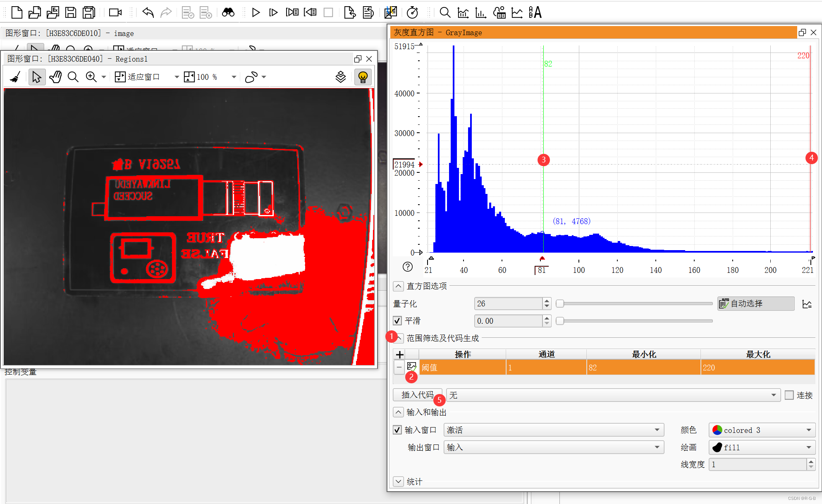Open the layers stack icon
The height and width of the screenshot is (504, 822).
click(341, 77)
